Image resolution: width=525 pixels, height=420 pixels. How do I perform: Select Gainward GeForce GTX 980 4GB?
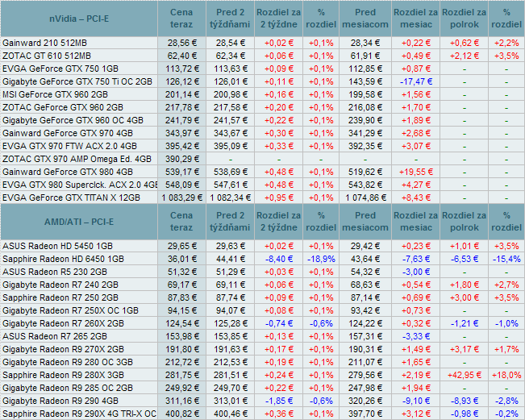[68, 172]
